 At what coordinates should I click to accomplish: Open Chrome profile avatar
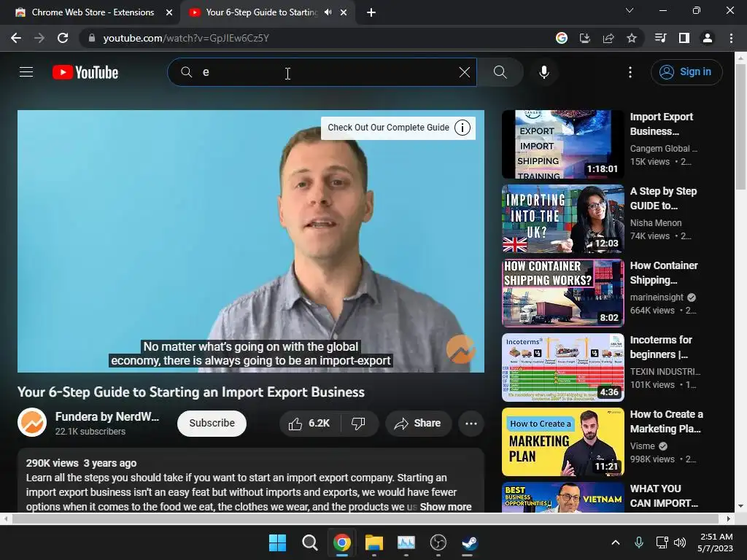tap(708, 38)
